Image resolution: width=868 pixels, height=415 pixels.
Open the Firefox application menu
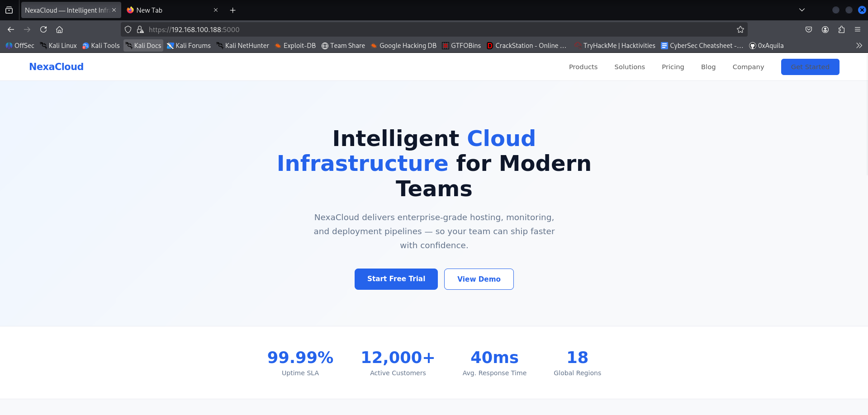(x=858, y=29)
